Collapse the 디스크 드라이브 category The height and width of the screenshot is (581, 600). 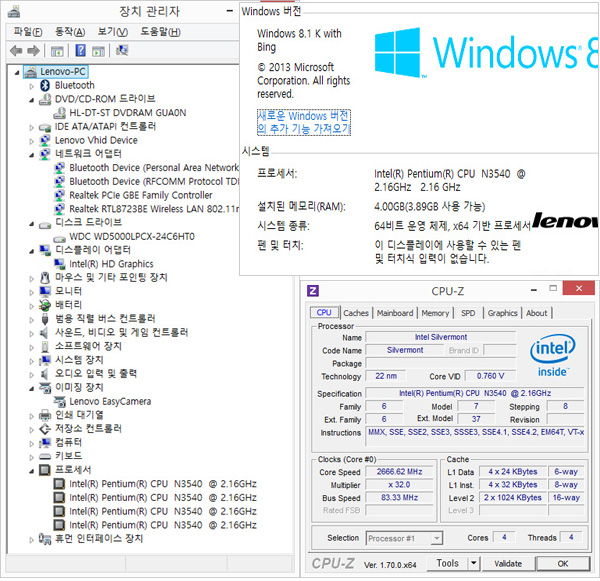coord(31,224)
